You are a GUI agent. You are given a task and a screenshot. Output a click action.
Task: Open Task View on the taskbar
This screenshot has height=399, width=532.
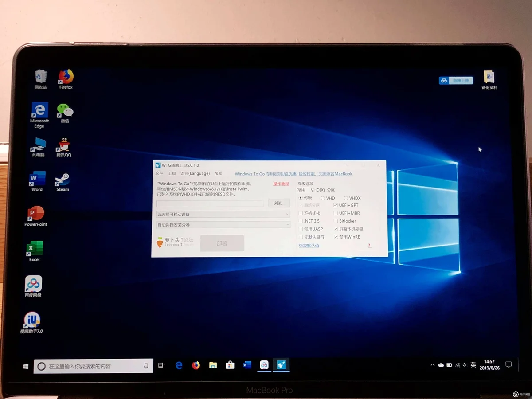point(161,365)
